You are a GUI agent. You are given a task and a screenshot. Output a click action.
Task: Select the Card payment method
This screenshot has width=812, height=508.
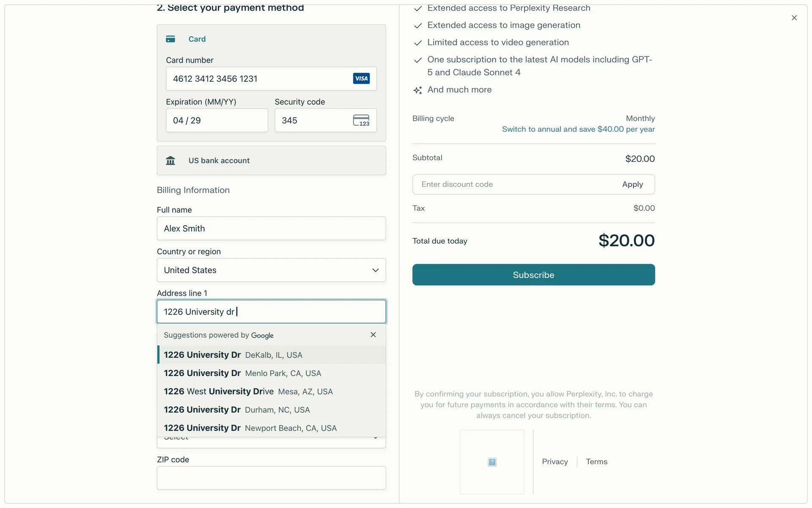[197, 39]
